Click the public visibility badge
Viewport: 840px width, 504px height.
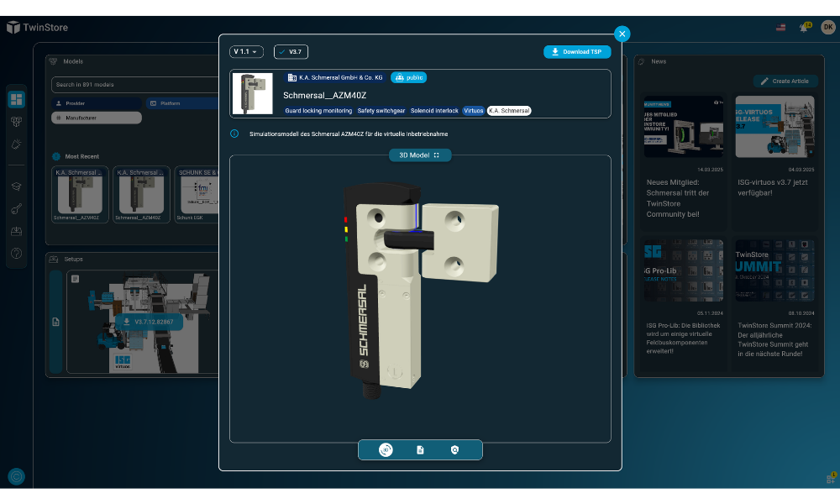[x=409, y=77]
